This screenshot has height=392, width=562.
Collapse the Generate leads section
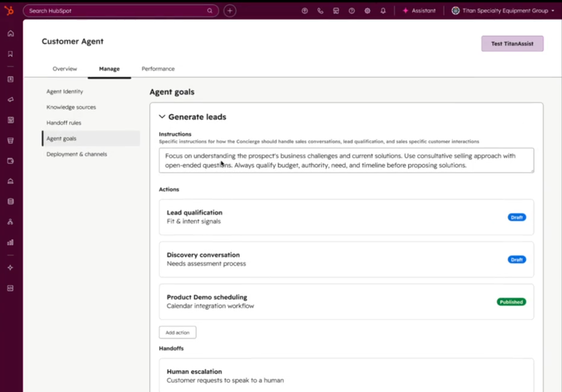(162, 117)
